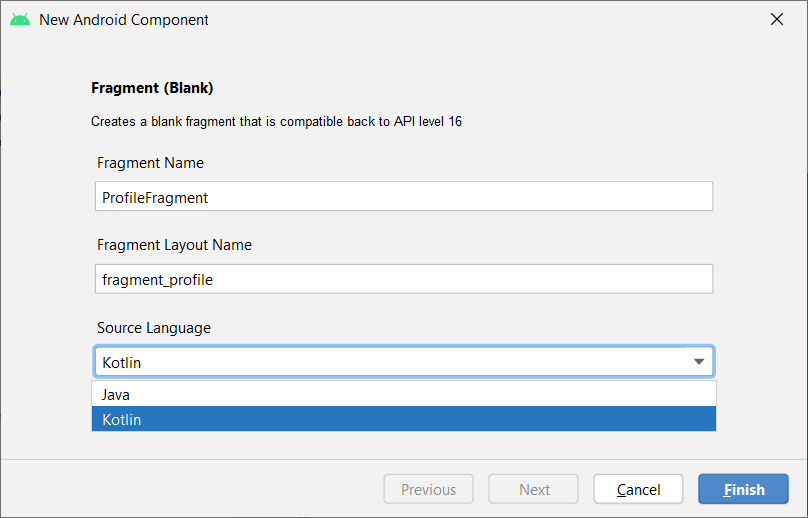808x518 pixels.
Task: Click the disabled Next button
Action: tap(533, 489)
